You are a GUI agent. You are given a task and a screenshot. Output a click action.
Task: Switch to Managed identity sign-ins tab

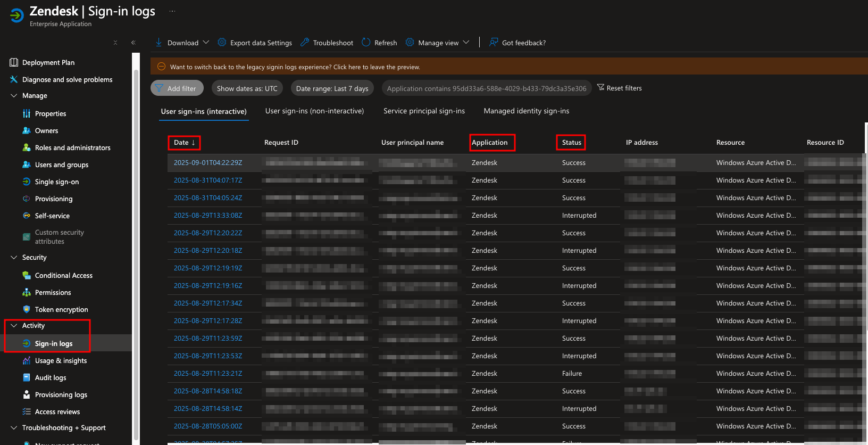527,111
